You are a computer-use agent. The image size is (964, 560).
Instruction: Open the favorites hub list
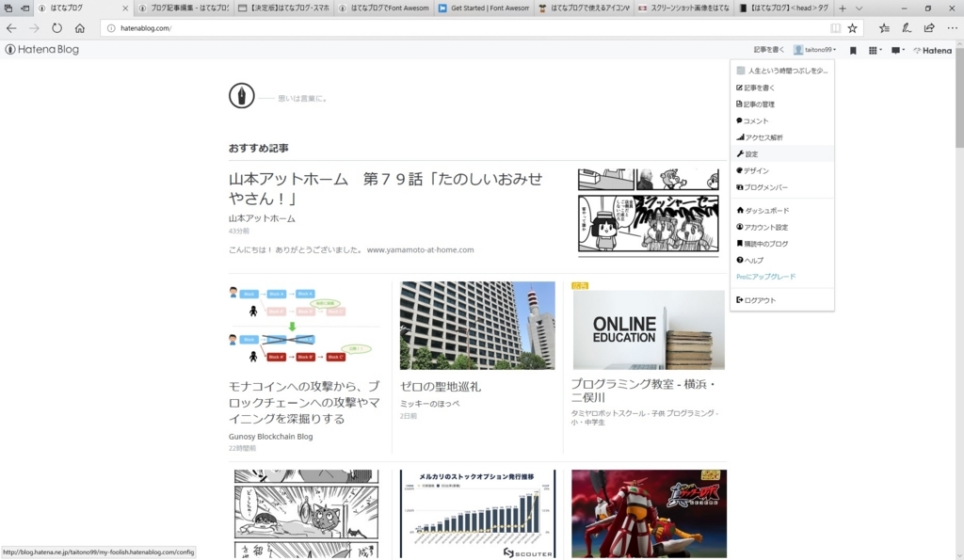point(884,28)
